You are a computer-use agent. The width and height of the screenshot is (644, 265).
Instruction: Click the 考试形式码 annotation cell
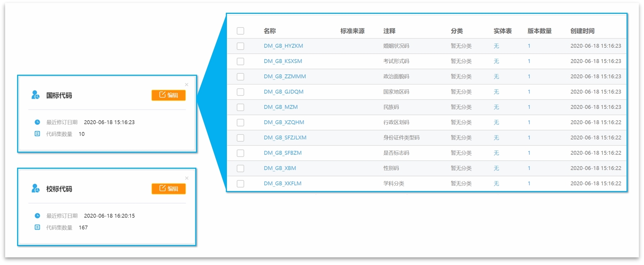pyautogui.click(x=396, y=61)
